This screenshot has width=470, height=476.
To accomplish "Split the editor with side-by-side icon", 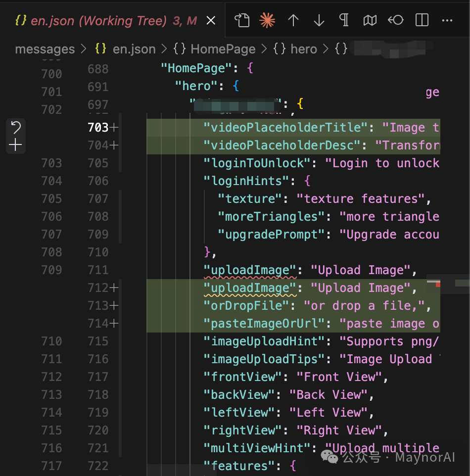I will (x=422, y=20).
